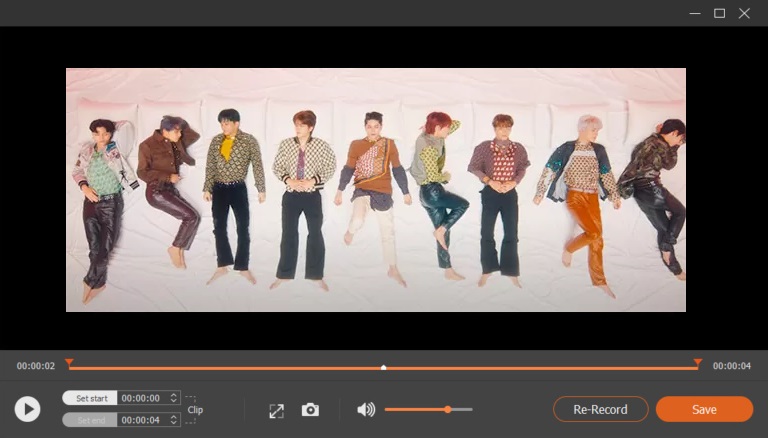
Task: Click the Set end button
Action: click(x=90, y=420)
